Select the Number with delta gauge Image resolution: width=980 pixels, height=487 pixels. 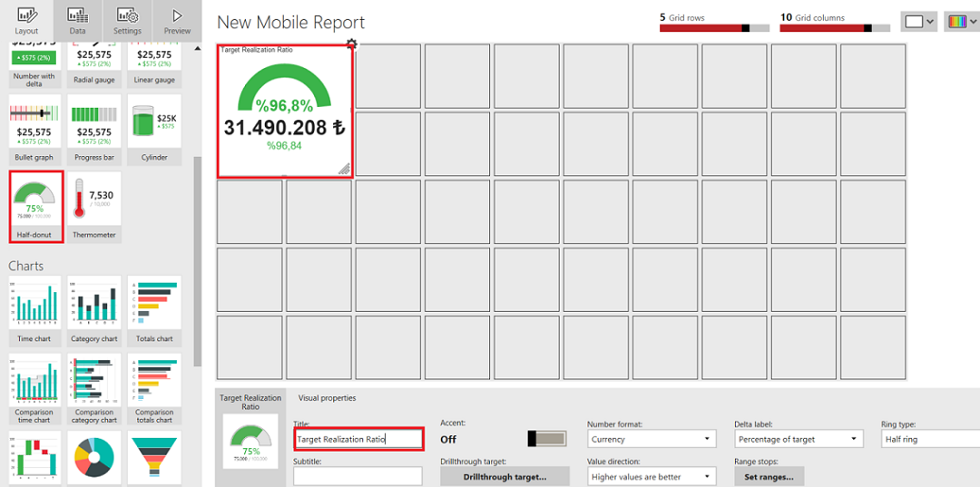pyautogui.click(x=35, y=65)
